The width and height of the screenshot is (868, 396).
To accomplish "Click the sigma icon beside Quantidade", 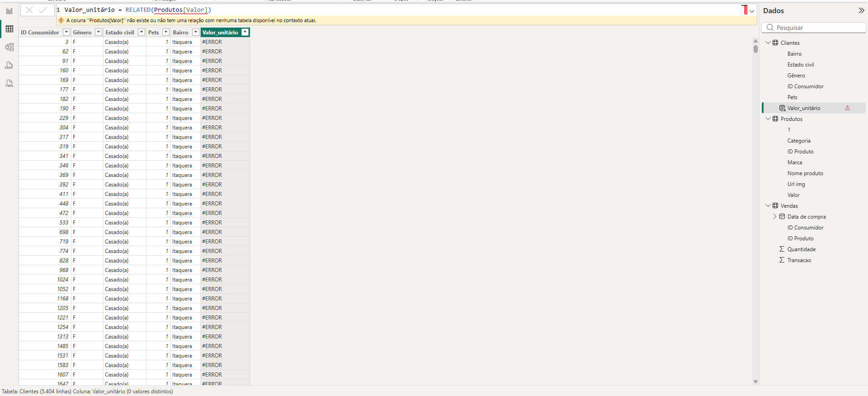I will pos(782,249).
